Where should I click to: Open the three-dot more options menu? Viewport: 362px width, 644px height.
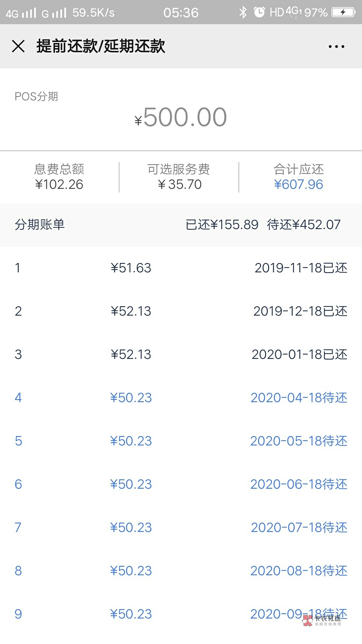336,47
